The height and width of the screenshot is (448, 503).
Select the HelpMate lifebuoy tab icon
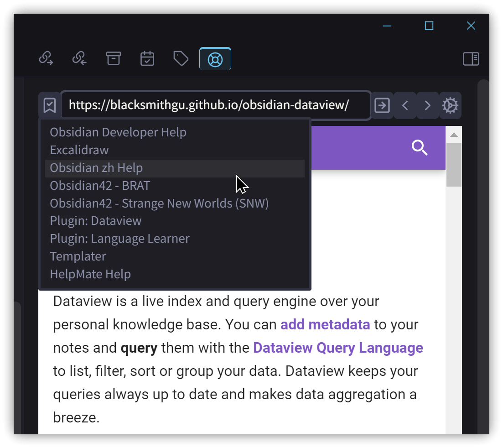pyautogui.click(x=215, y=59)
